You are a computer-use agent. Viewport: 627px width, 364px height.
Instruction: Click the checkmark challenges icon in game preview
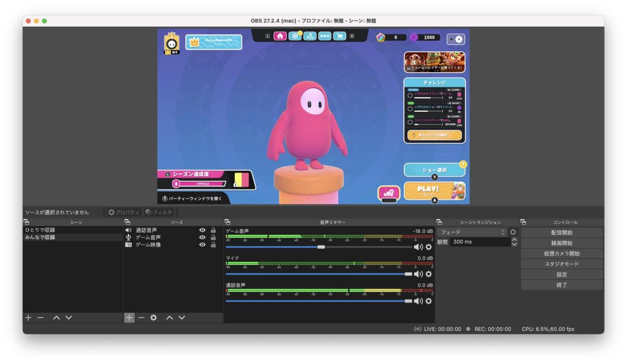coord(295,36)
